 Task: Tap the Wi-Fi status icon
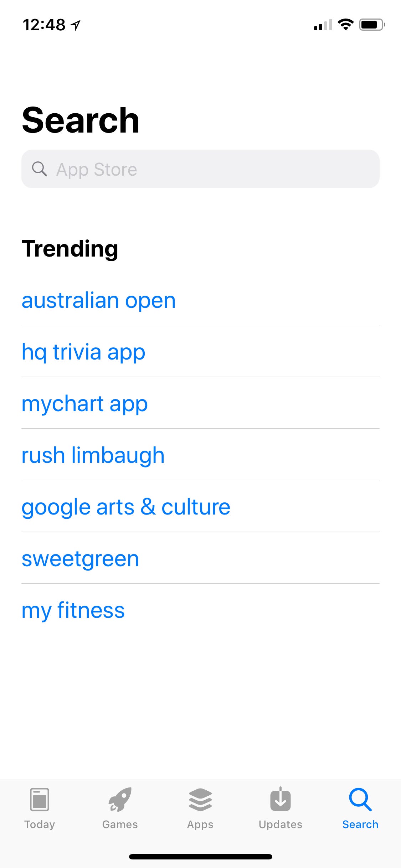coord(345,25)
